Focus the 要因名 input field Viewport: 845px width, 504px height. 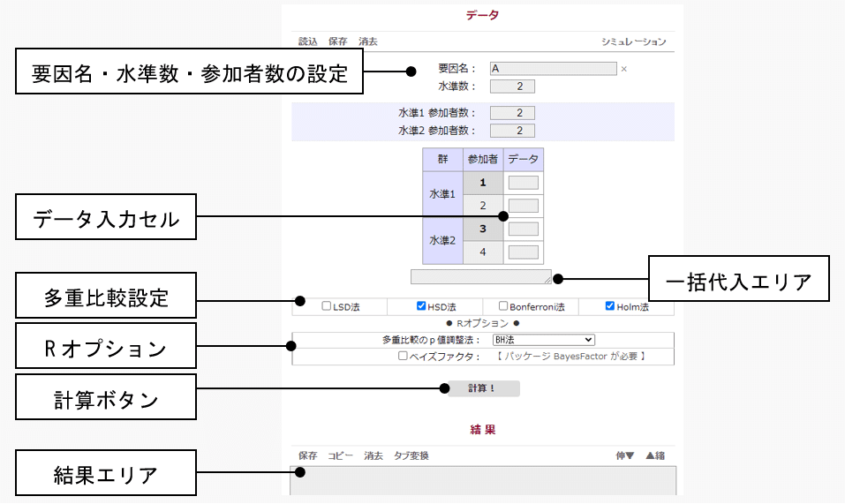(x=553, y=68)
